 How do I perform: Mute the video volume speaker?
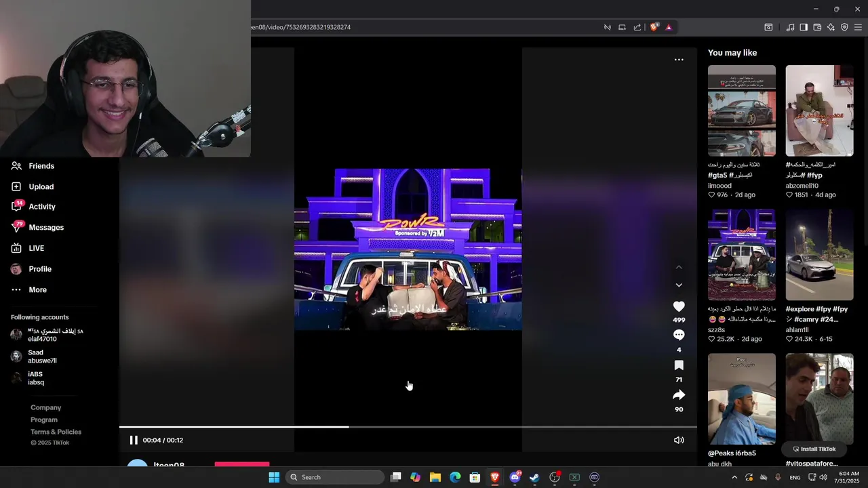[x=679, y=440]
